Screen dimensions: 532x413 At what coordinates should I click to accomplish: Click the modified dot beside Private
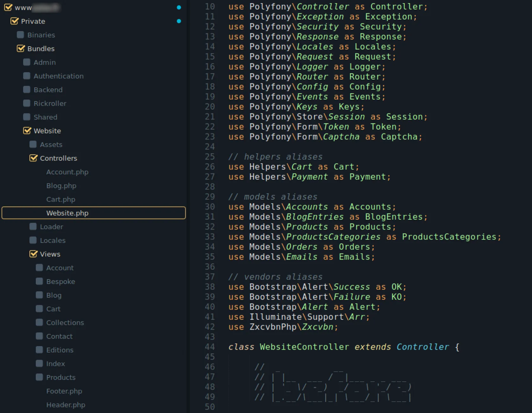179,21
